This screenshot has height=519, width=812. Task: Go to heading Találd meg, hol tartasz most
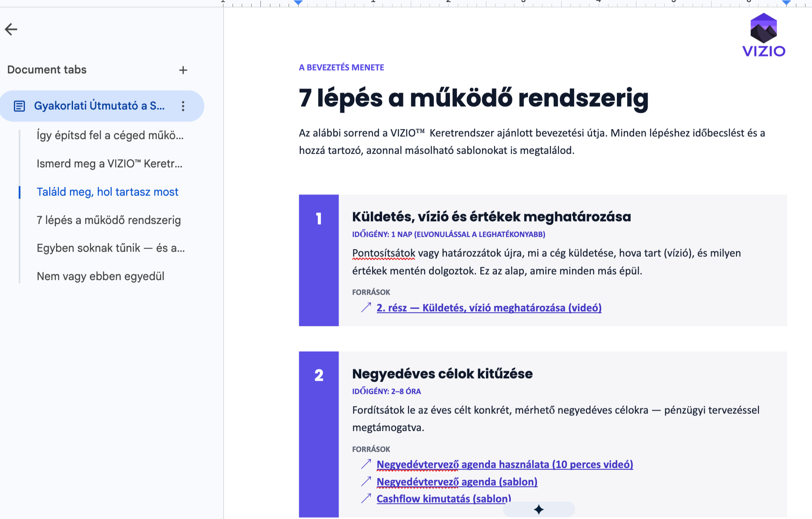point(107,192)
